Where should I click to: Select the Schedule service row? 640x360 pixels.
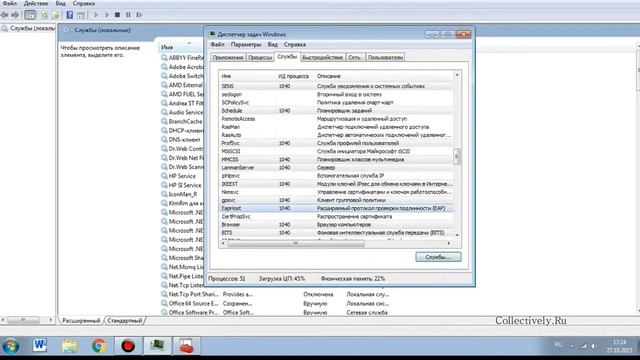336,111
